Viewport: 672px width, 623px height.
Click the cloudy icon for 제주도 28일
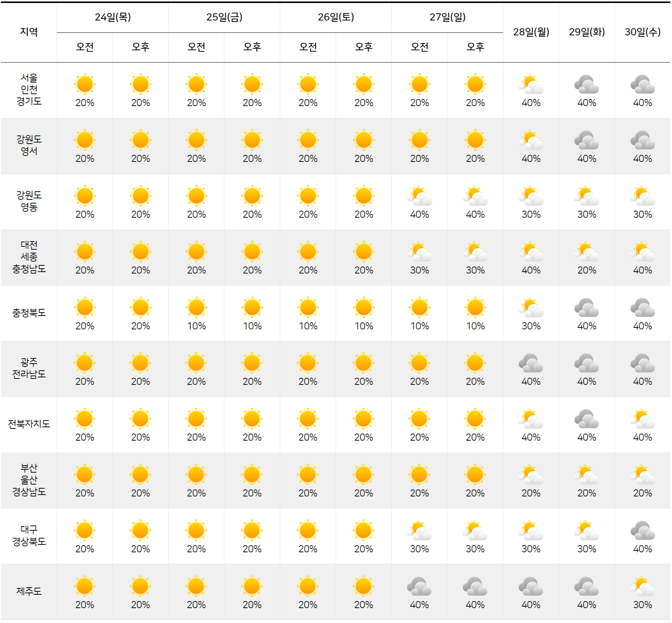point(531,586)
